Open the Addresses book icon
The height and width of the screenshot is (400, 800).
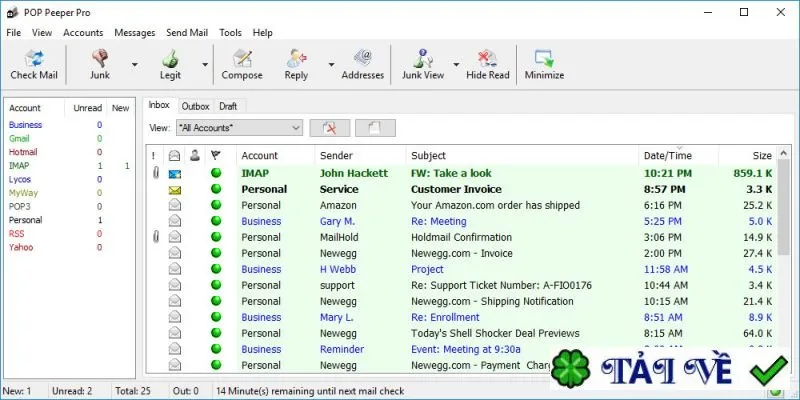[363, 59]
